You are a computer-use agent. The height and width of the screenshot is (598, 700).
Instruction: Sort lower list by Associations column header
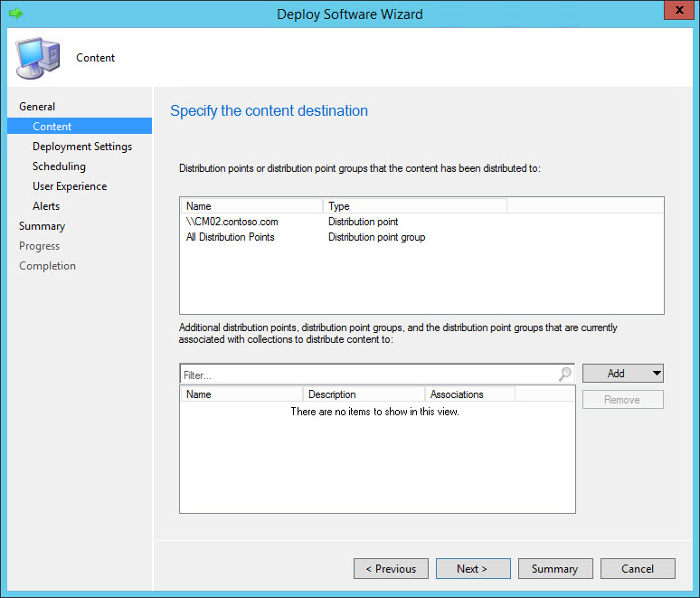[468, 394]
